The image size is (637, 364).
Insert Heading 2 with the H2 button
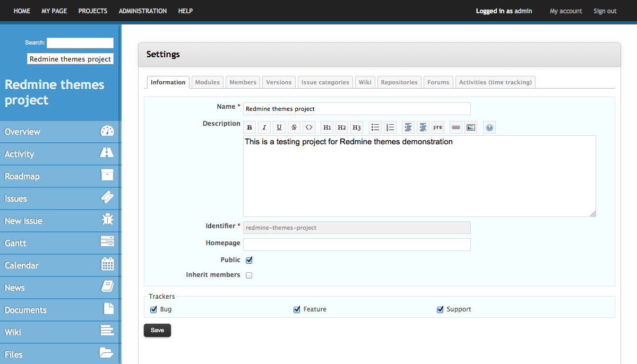click(342, 127)
